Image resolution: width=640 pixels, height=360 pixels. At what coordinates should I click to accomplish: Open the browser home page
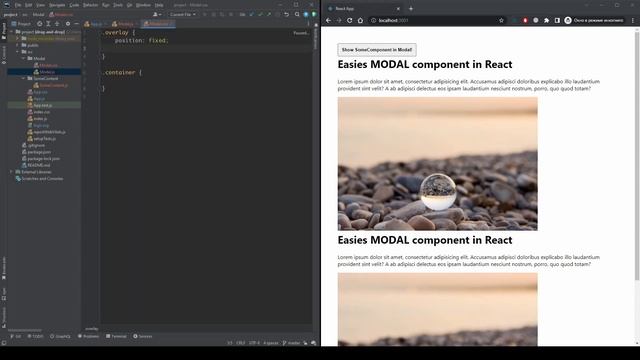[360, 20]
